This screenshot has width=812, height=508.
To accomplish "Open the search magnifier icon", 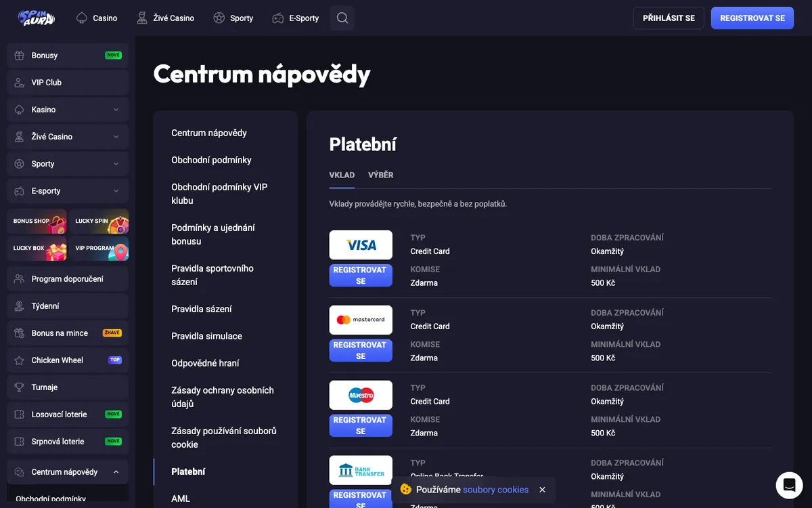I will (x=342, y=18).
